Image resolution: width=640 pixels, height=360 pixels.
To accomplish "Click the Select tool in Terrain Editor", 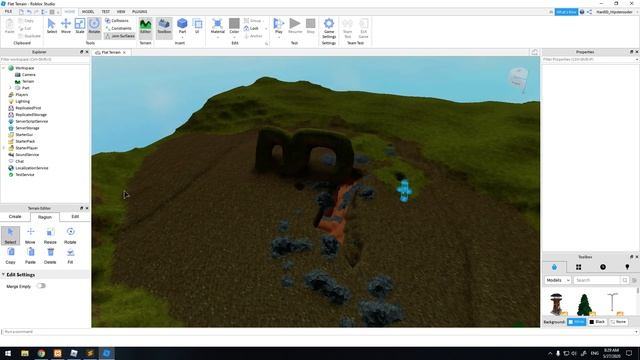I will 10,236.
